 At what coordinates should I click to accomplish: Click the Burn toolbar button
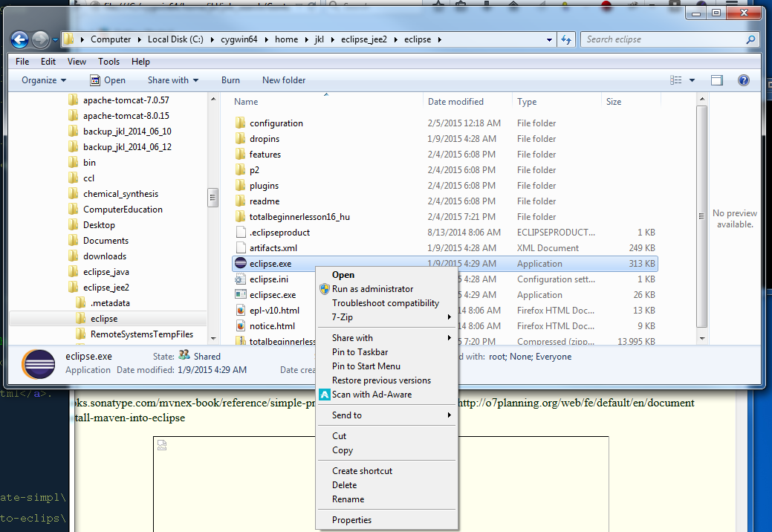(230, 80)
